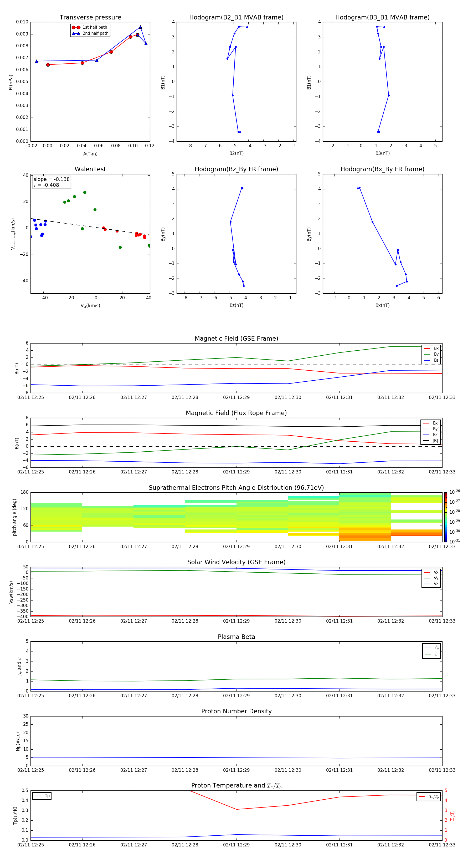Screen dimensions: 473x868
Task: Click the 'Hodogram(Bx_By FR frame)' title
Action: (x=382, y=169)
